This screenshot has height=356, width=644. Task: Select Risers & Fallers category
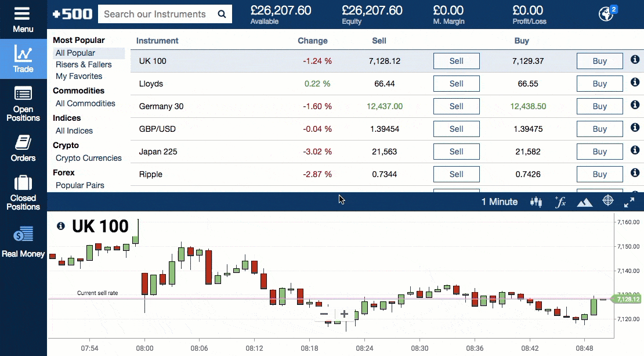pos(84,64)
